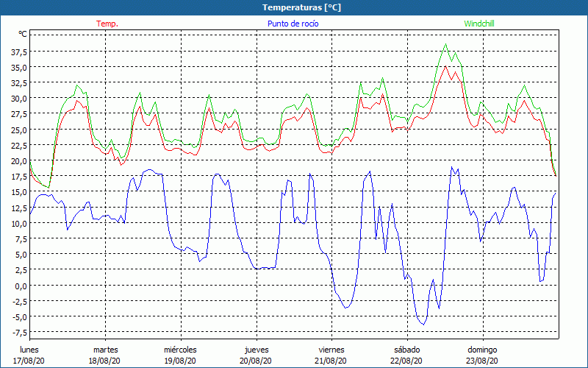This screenshot has width=588, height=368.
Task: Click the 32,5 y-axis value
Action: [x=19, y=83]
